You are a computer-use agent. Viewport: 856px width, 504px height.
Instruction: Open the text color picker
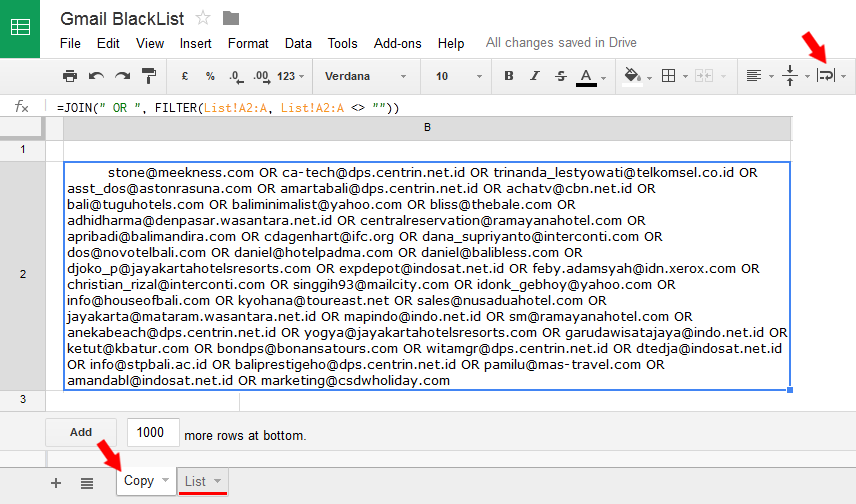tap(586, 77)
